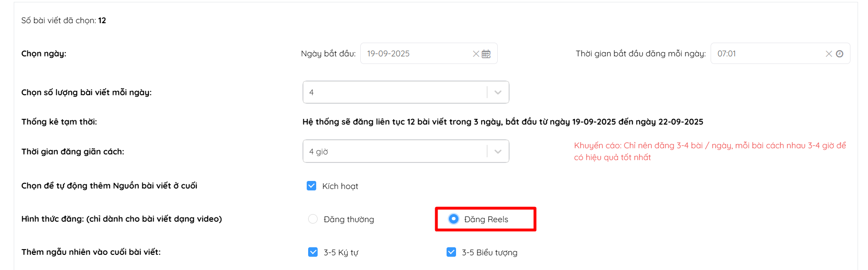
Task: Open the clock picker for posting time
Action: pyautogui.click(x=840, y=54)
